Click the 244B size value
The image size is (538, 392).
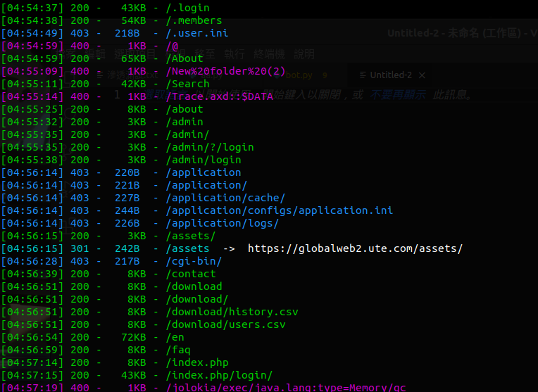pos(127,210)
